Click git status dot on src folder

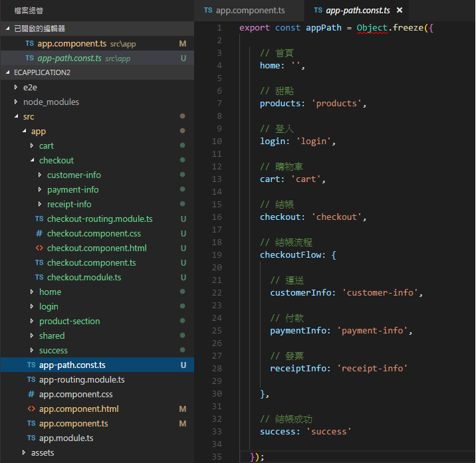[x=182, y=116]
